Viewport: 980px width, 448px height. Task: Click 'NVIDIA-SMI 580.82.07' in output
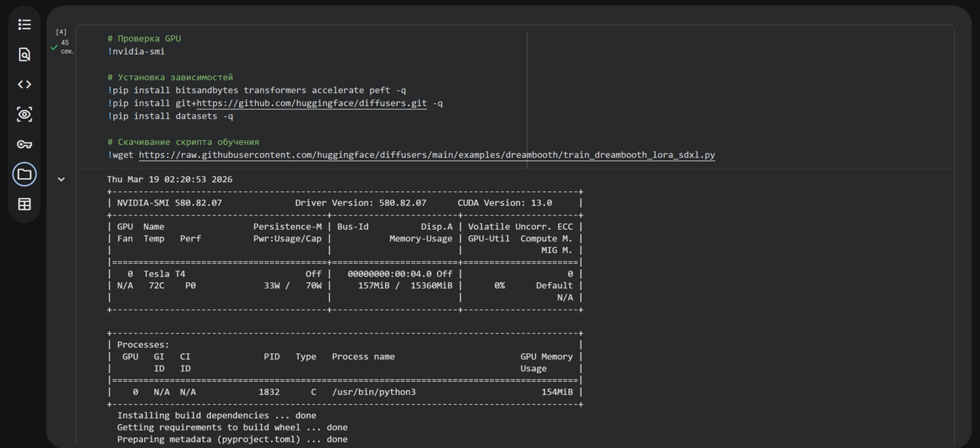tap(169, 203)
